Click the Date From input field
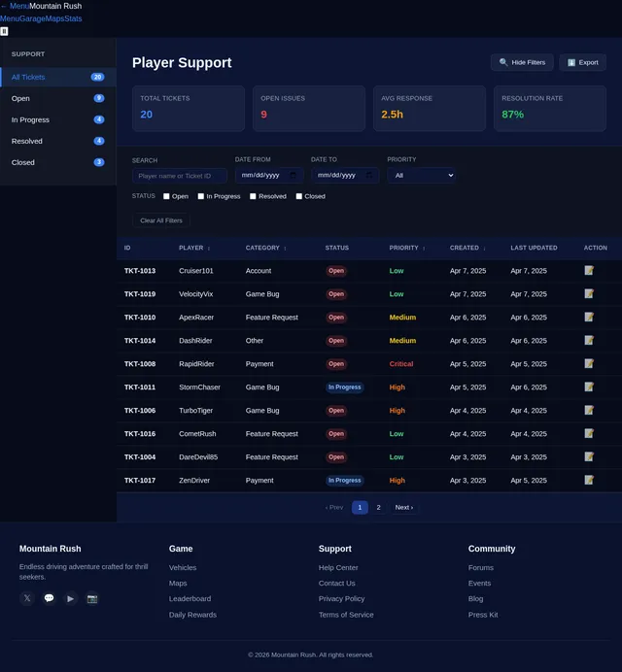 click(269, 176)
